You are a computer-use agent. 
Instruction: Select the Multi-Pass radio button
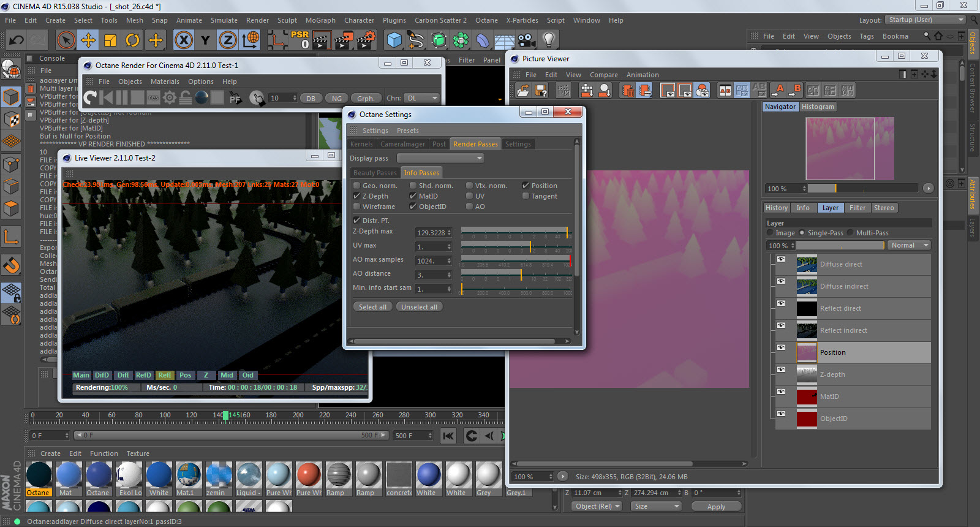(850, 233)
